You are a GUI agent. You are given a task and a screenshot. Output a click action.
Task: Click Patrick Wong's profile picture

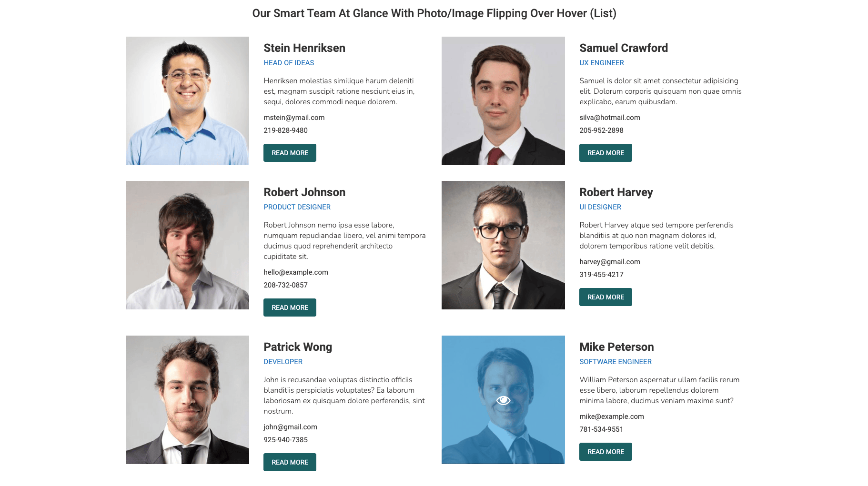point(187,400)
